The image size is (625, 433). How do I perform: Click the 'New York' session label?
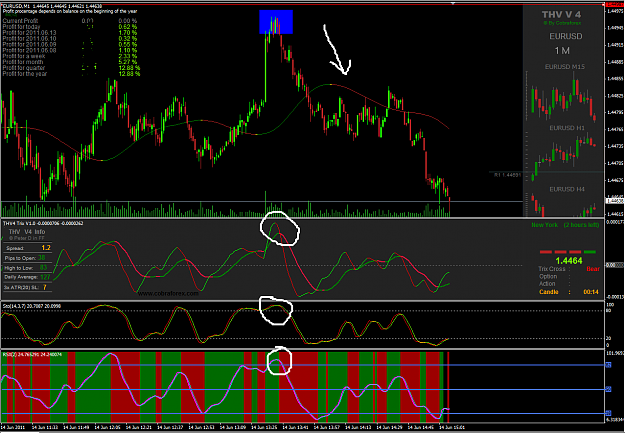[x=544, y=225]
